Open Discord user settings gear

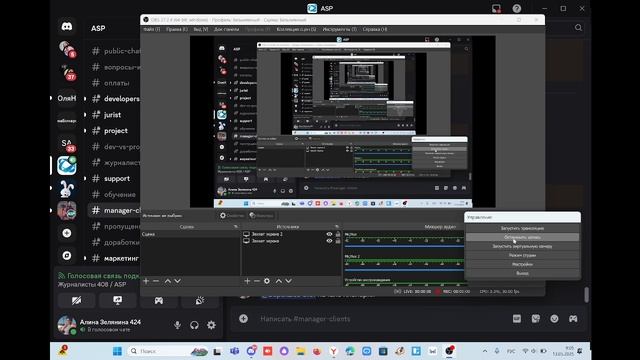[x=211, y=325]
